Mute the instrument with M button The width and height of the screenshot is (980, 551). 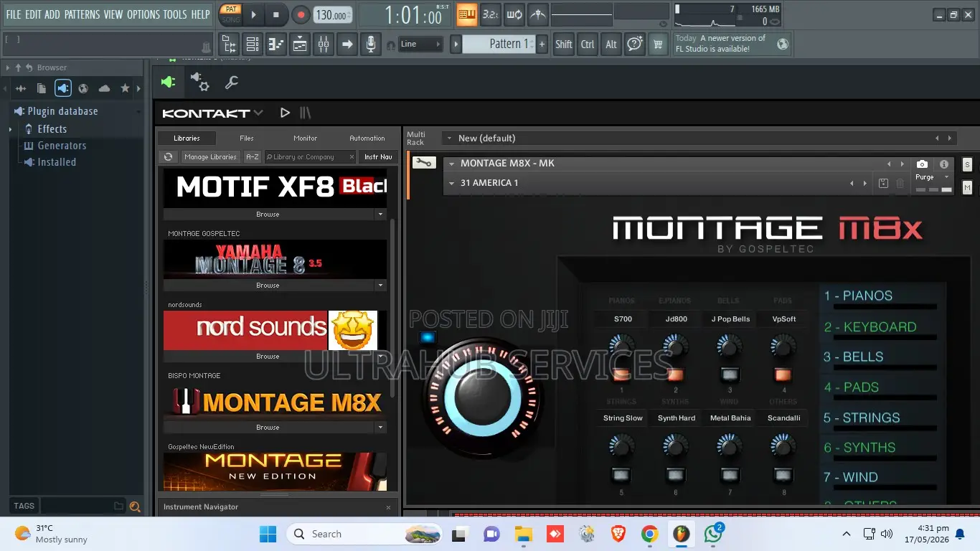pyautogui.click(x=967, y=188)
